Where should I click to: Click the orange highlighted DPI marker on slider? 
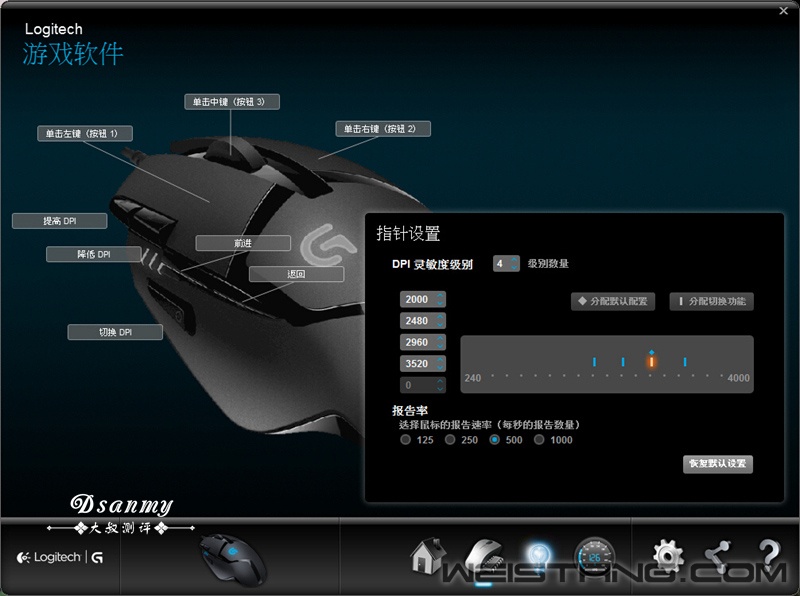point(651,361)
